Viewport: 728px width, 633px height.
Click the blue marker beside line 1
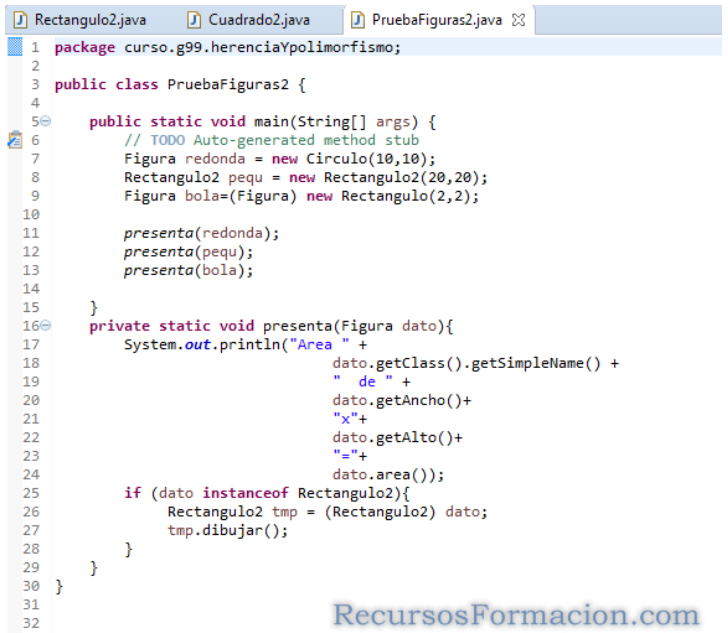click(x=15, y=47)
